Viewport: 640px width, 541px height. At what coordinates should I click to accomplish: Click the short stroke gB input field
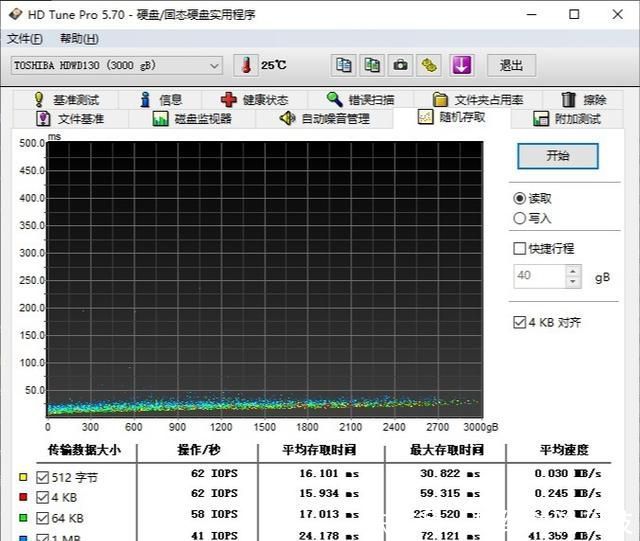539,276
